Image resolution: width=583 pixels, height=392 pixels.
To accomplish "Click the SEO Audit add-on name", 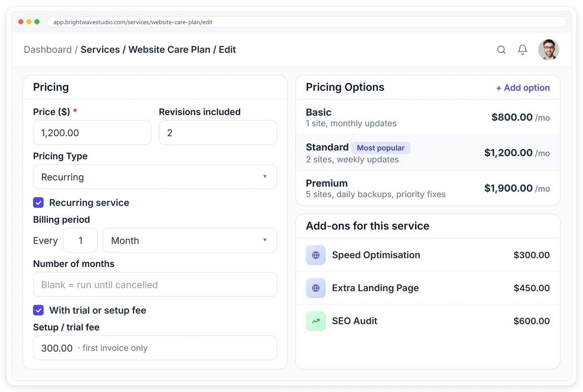I will [355, 321].
